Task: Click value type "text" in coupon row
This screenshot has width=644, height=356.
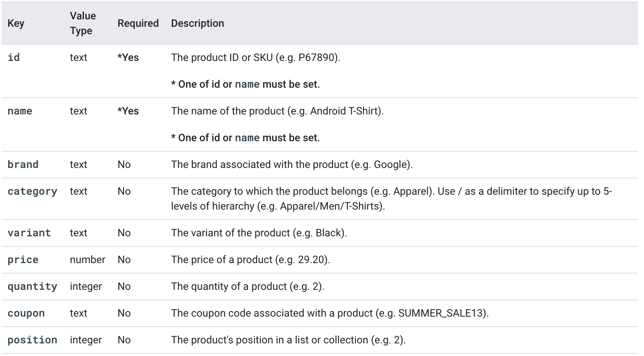Action: [x=78, y=313]
